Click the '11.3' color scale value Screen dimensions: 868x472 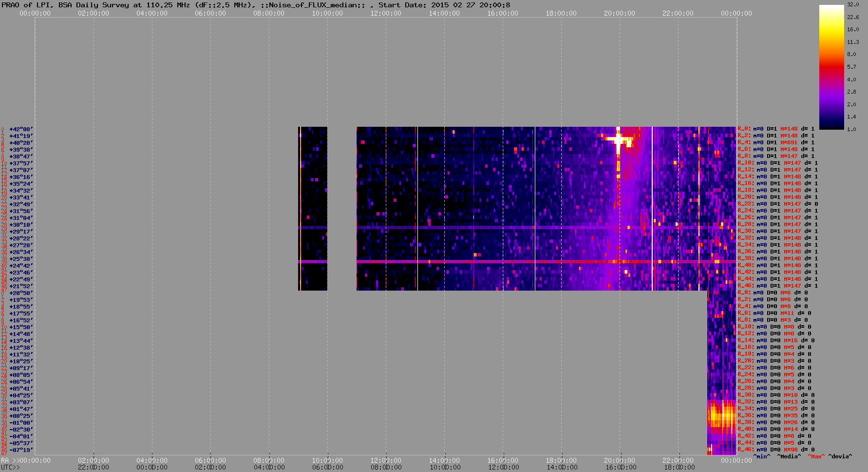(853, 42)
